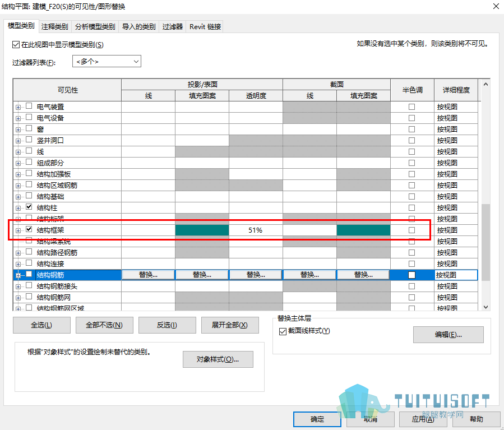Tick the halftone box for 结构柱
The image size is (504, 430).
pyautogui.click(x=411, y=208)
